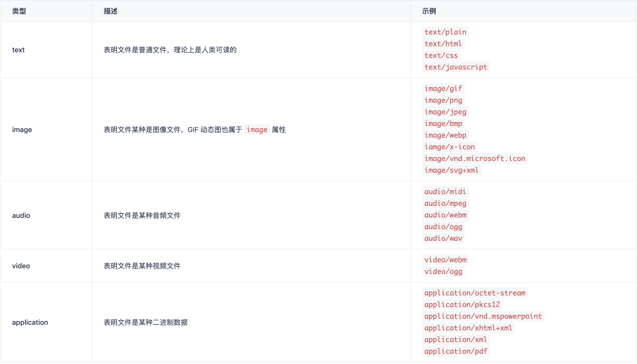Select the image/gif code label

443,88
